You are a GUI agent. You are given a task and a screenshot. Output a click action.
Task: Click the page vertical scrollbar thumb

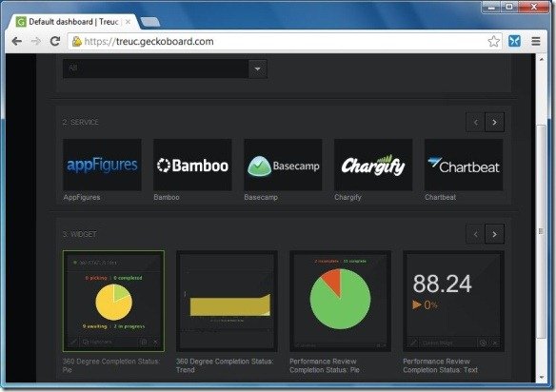pos(541,231)
